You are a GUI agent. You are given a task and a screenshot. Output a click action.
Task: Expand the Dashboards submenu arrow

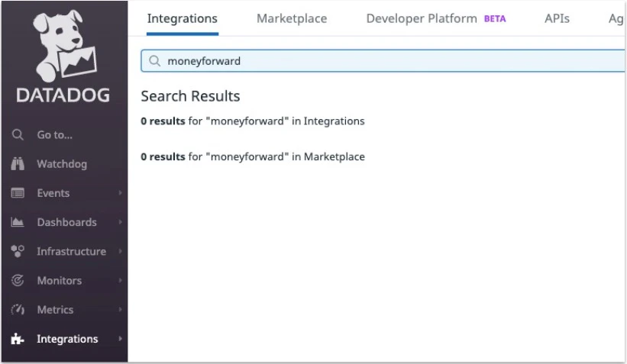[120, 222]
